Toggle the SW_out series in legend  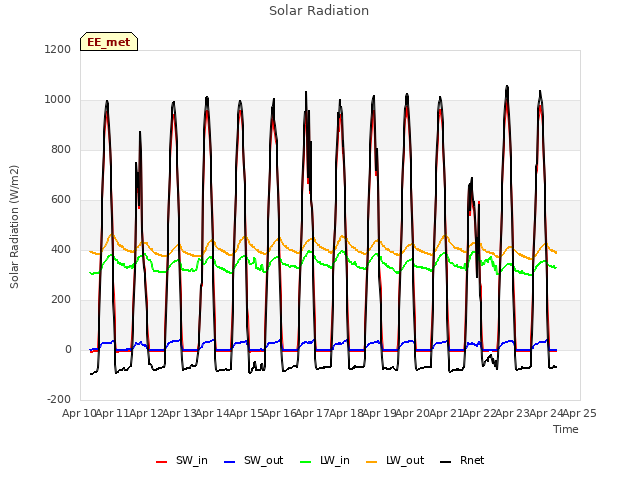coord(253,460)
